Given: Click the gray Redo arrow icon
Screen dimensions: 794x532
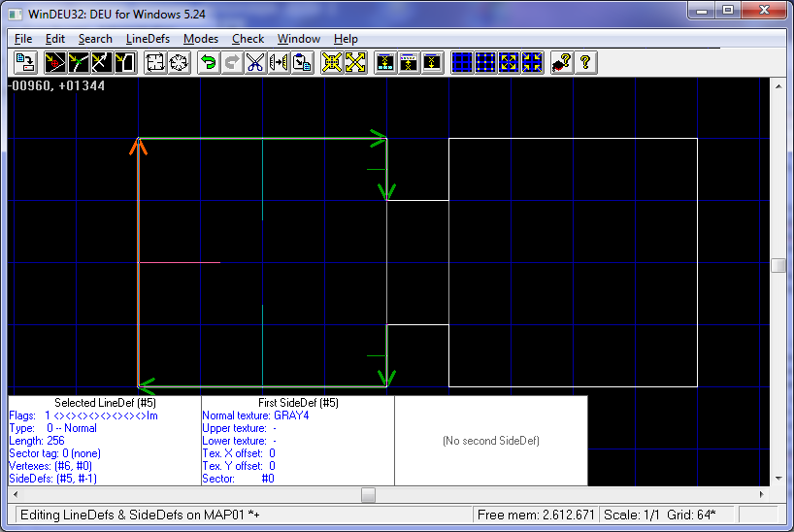Looking at the screenshot, I should tap(231, 63).
